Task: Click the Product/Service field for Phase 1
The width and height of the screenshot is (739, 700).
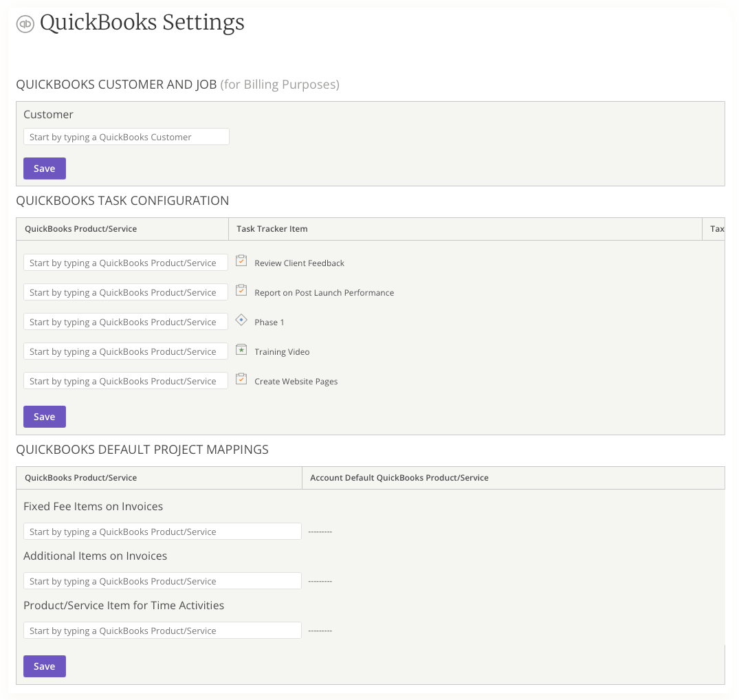Action: coord(126,321)
